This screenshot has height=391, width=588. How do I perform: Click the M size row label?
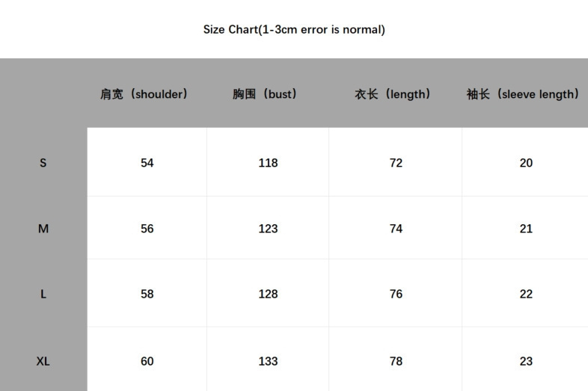coord(43,228)
